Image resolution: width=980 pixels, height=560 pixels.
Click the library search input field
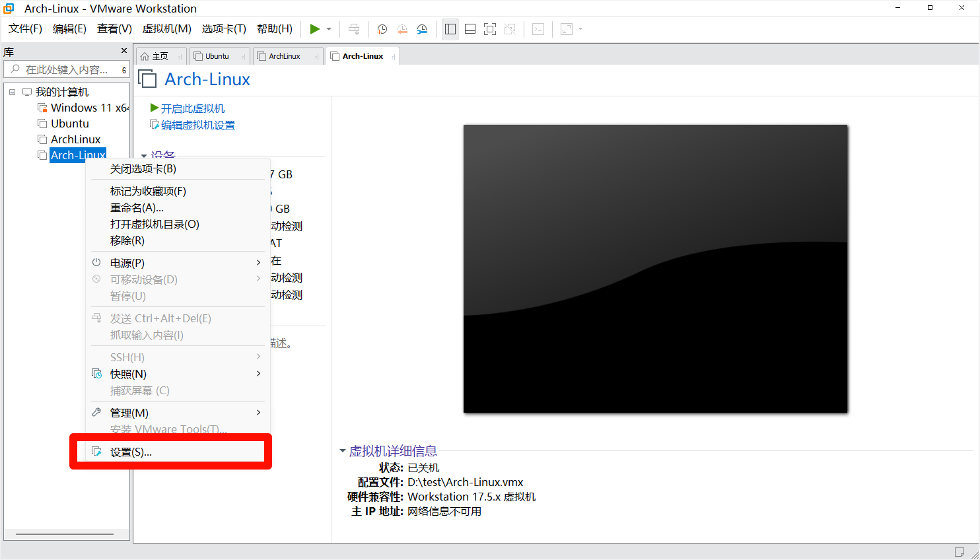[x=66, y=70]
